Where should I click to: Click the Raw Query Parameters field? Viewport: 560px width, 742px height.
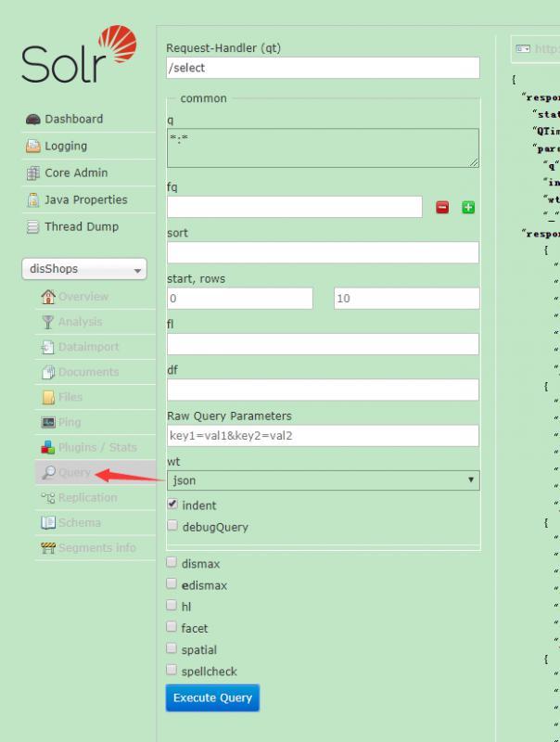coord(323,435)
